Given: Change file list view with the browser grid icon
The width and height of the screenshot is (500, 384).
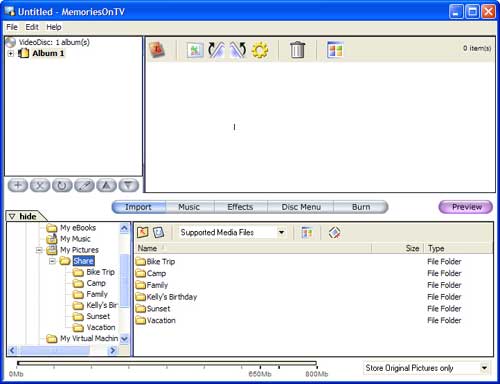Looking at the screenshot, I should click(x=307, y=232).
